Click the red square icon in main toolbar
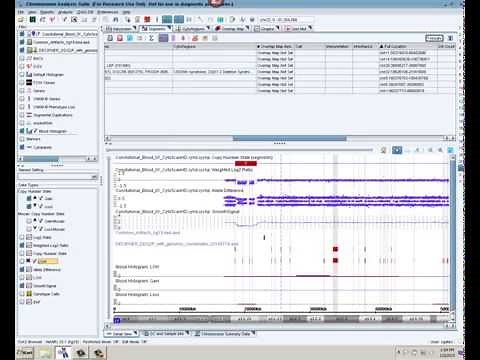This screenshot has width=480, height=360. [x=147, y=20]
